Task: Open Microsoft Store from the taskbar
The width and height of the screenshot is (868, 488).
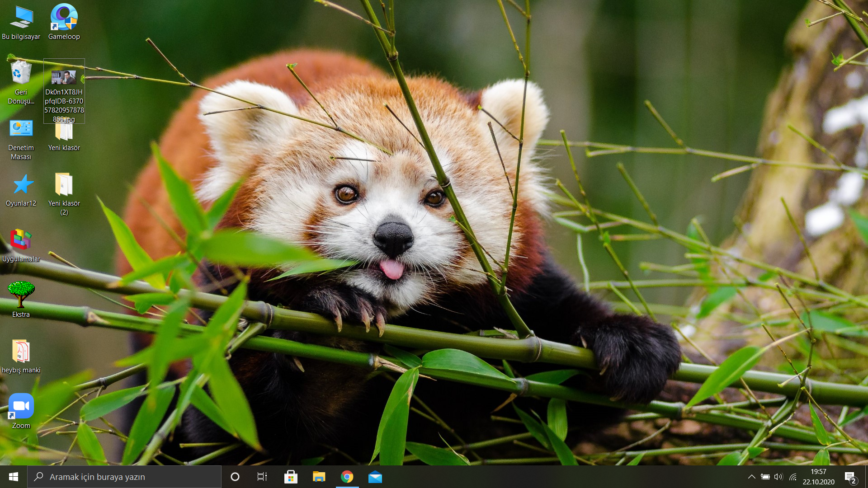Action: click(291, 477)
